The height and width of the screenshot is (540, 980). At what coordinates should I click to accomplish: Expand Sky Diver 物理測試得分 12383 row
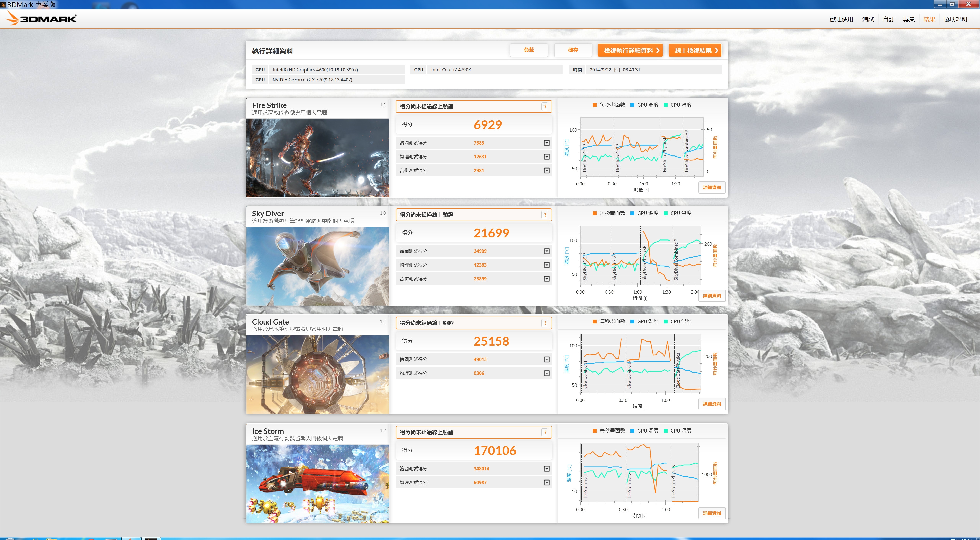547,265
